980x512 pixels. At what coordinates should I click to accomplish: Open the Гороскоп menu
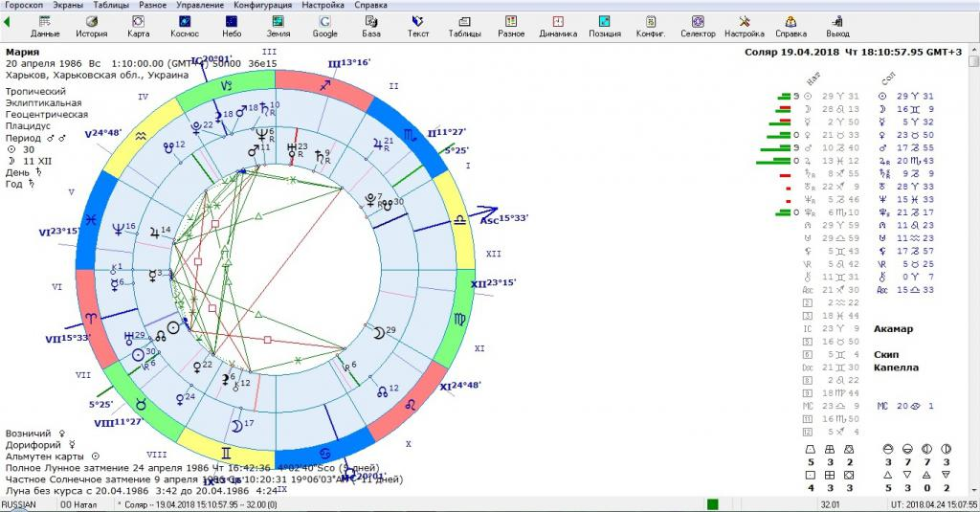coord(24,5)
